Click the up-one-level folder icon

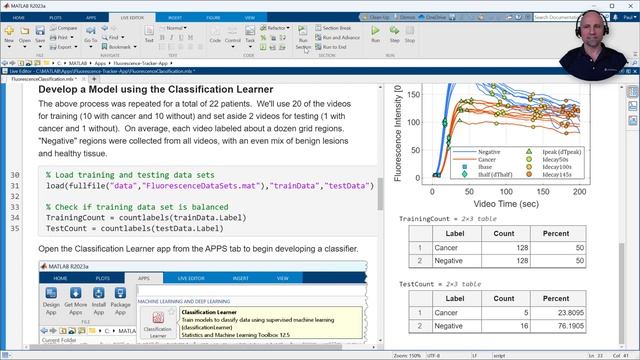pos(21,63)
